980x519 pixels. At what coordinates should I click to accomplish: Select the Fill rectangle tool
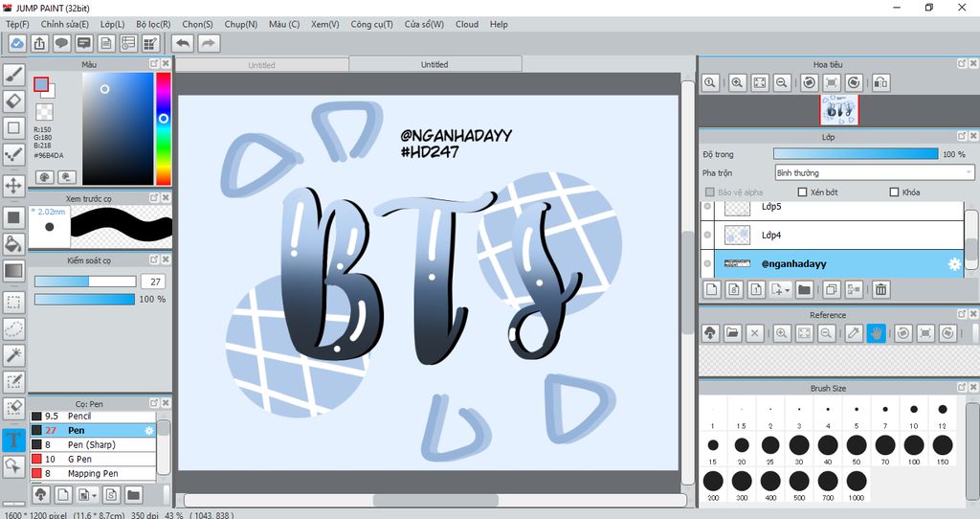13,217
